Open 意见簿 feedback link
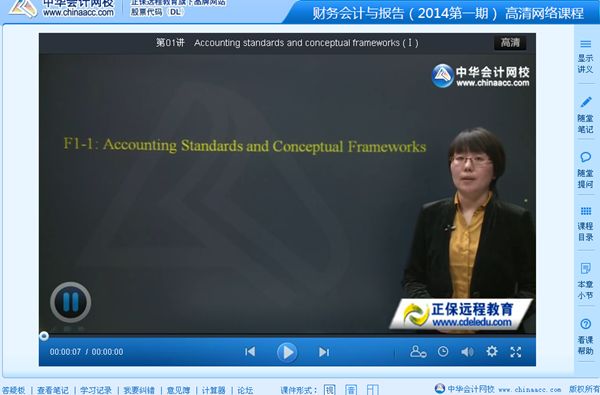 (178, 390)
